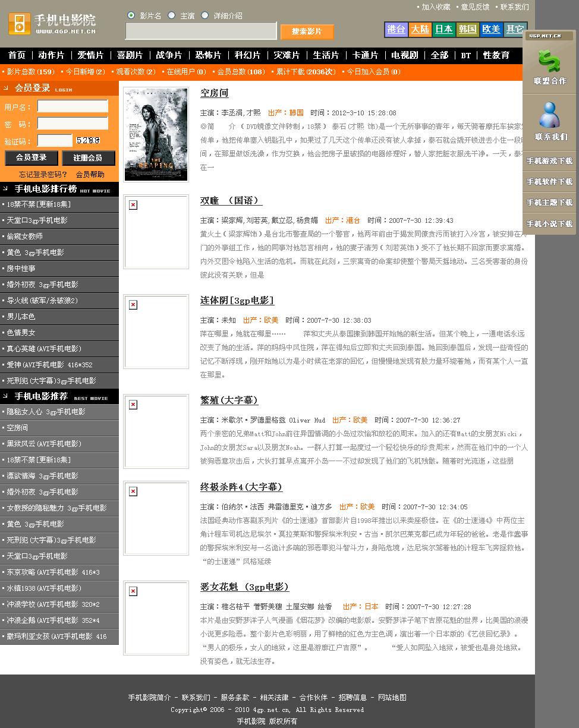The width and height of the screenshot is (579, 728).
Task: Focus the 密码 password field
Action: (73, 124)
